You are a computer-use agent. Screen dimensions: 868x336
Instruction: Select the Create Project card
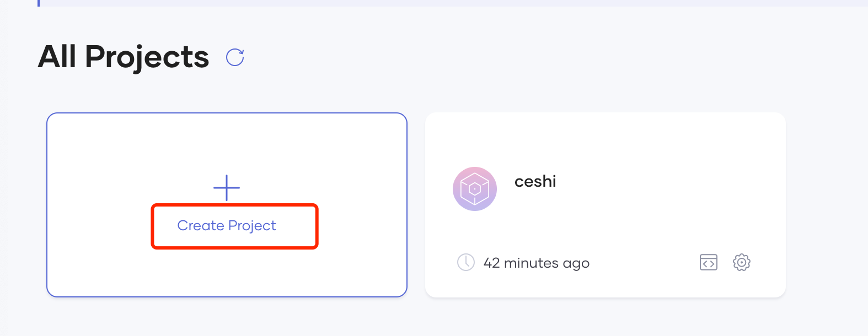[x=227, y=205]
